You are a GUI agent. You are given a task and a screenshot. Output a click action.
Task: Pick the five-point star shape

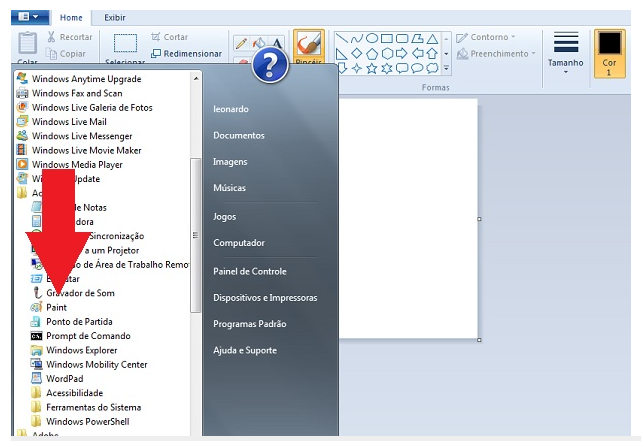(372, 68)
